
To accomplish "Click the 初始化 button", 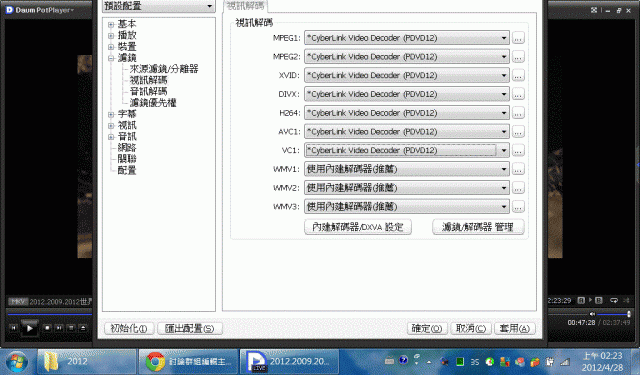I will coord(129,328).
